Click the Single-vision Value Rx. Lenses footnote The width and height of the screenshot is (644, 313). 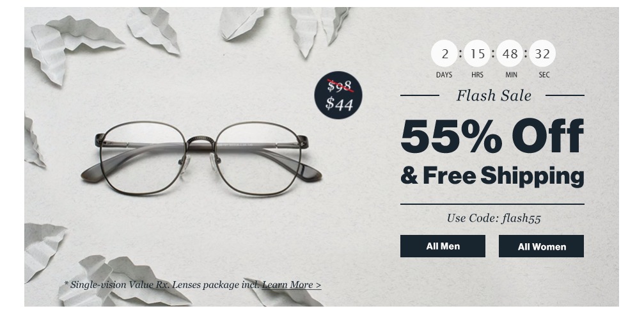pos(162,285)
